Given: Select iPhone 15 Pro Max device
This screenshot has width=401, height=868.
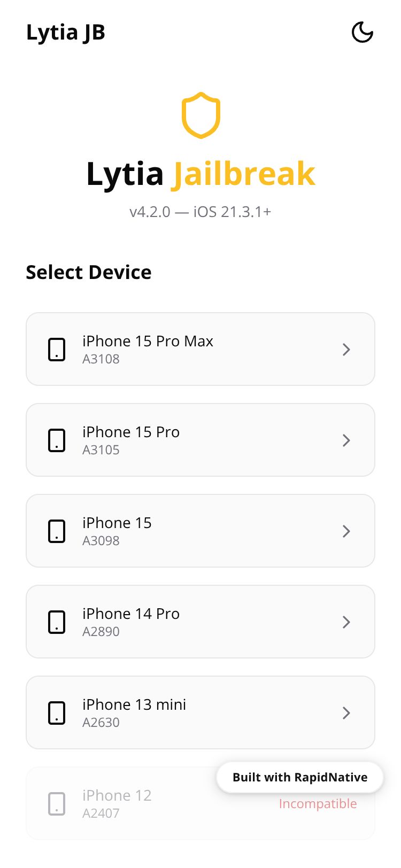Looking at the screenshot, I should click(148, 342).
